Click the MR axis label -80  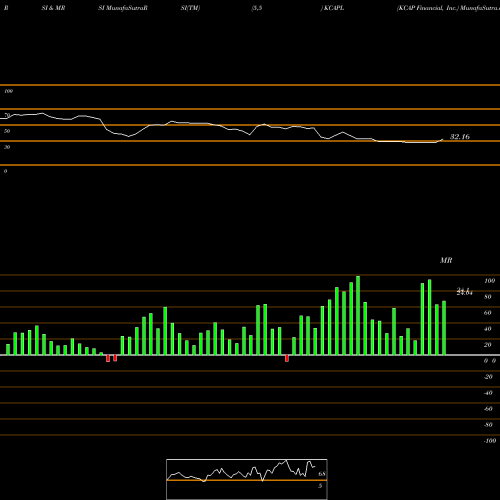click(488, 425)
